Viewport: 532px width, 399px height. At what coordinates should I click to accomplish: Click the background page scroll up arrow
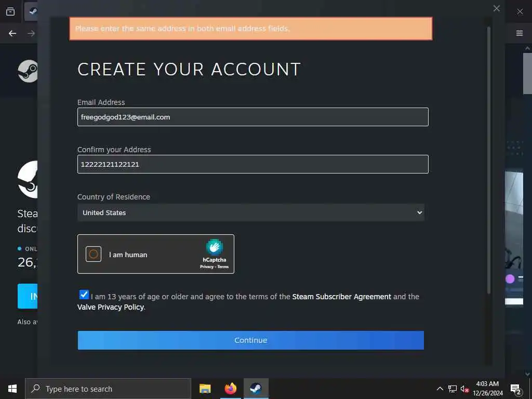tap(527, 48)
